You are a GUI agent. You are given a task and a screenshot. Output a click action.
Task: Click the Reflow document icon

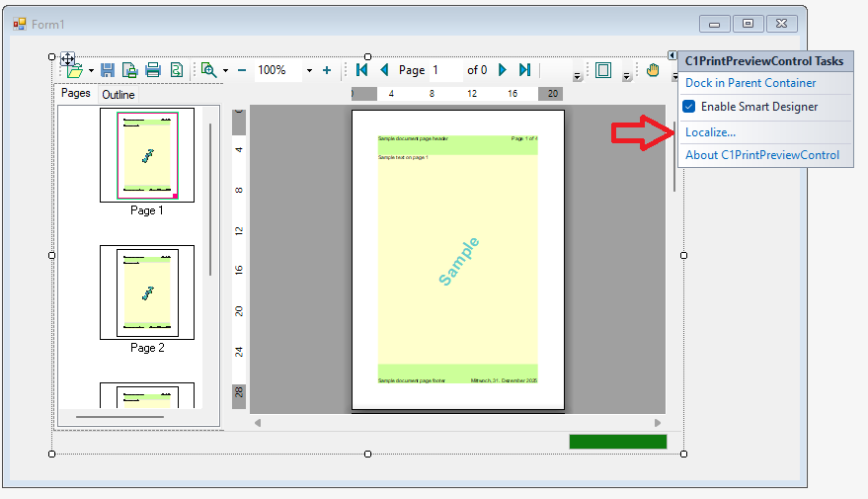pos(176,70)
